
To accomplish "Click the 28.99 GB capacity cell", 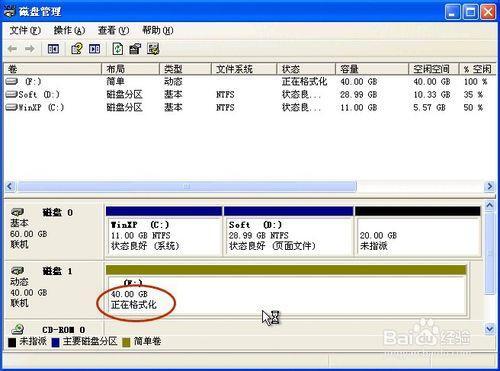I will (359, 95).
